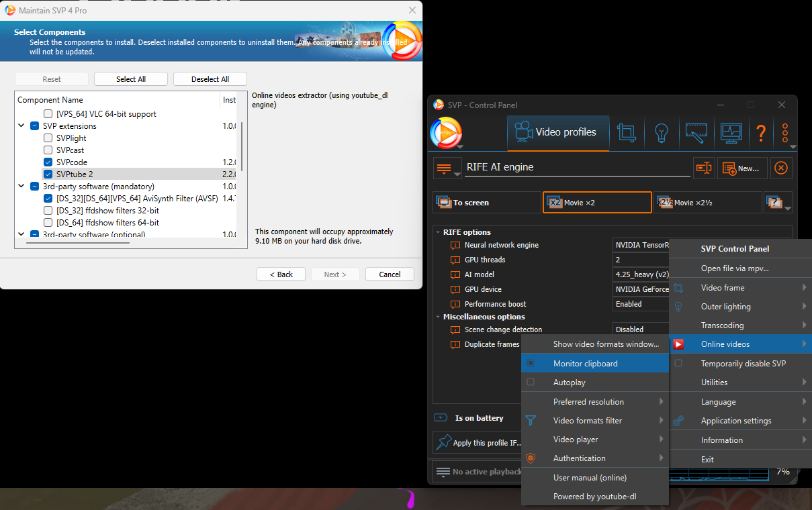
Task: Click info icon beside GPU device
Action: (x=455, y=289)
